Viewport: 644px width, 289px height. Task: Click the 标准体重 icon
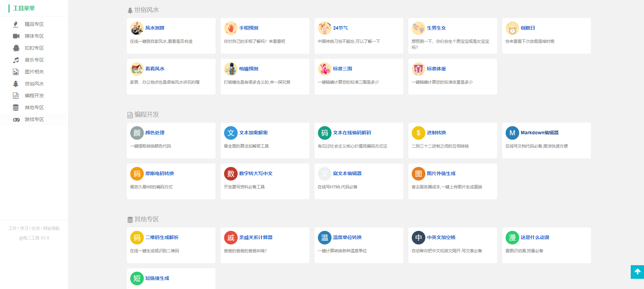pyautogui.click(x=419, y=69)
